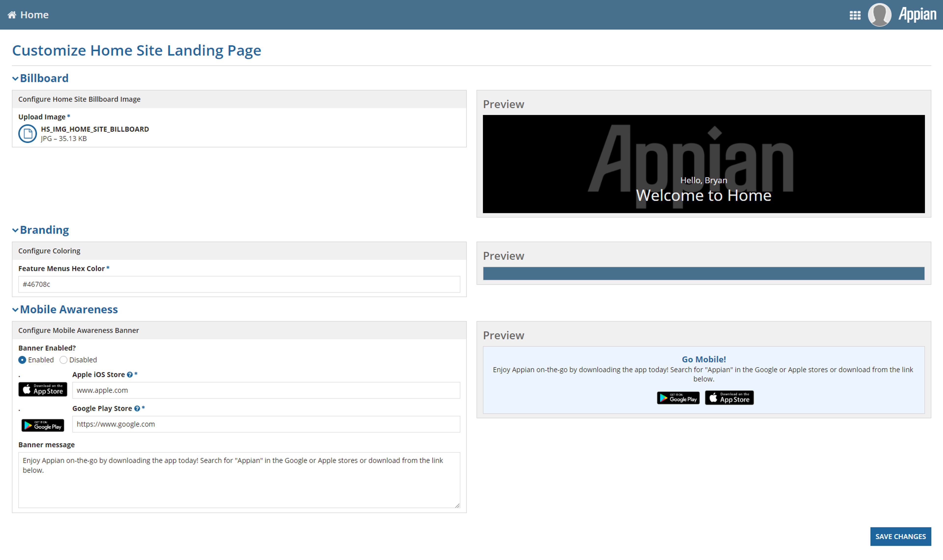
Task: Open HS_IMG_HOME_SITE_BILLBOARD file link
Action: [x=95, y=129]
